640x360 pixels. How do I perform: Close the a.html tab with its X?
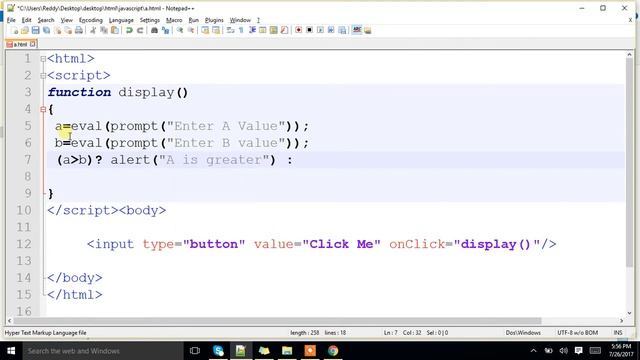[x=33, y=44]
